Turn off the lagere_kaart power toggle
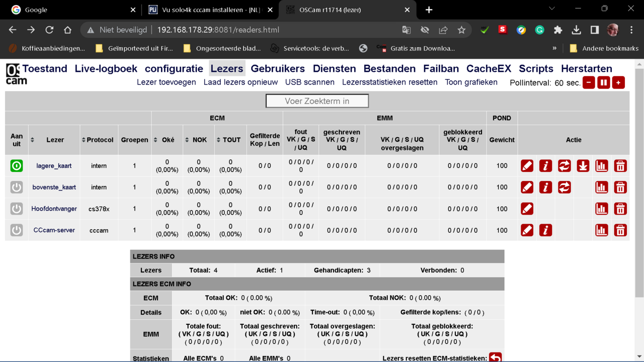The height and width of the screenshot is (362, 644). pos(17,165)
